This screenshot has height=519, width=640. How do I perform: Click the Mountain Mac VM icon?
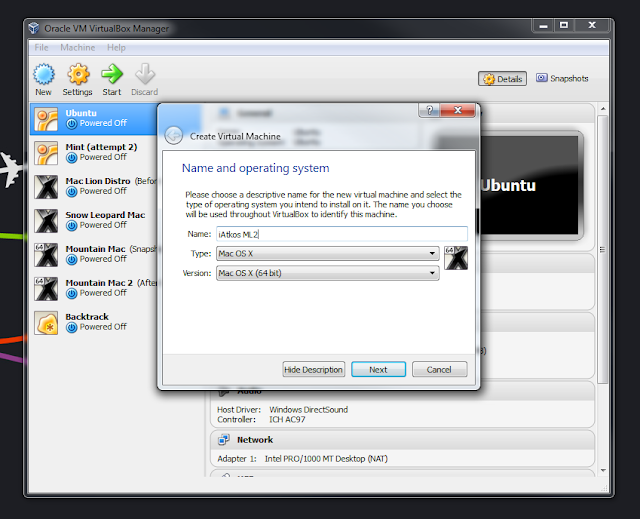46,255
